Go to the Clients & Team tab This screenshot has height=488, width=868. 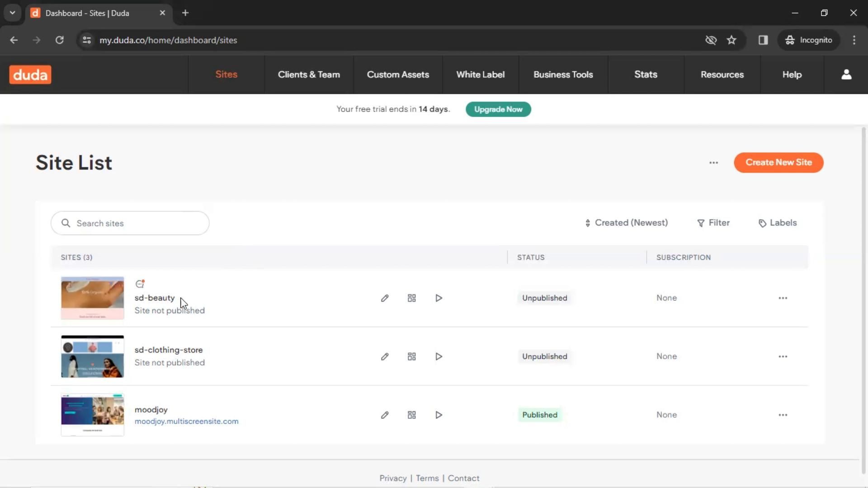pyautogui.click(x=309, y=75)
